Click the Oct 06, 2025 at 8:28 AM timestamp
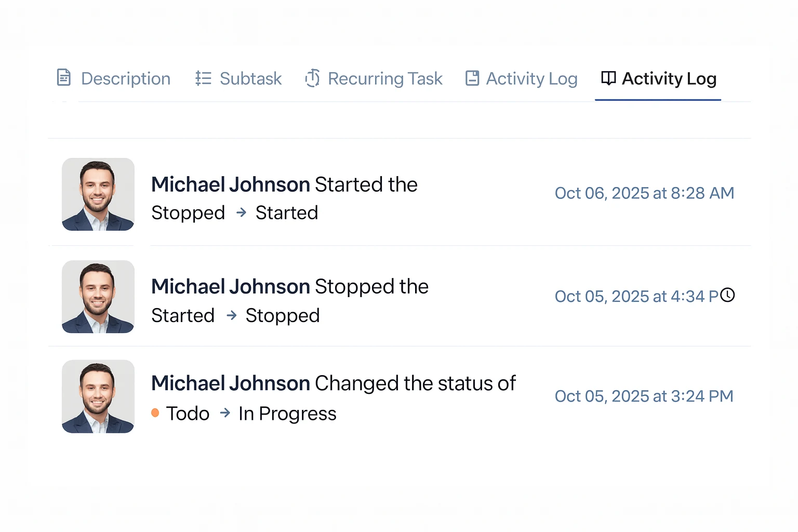 pos(644,193)
